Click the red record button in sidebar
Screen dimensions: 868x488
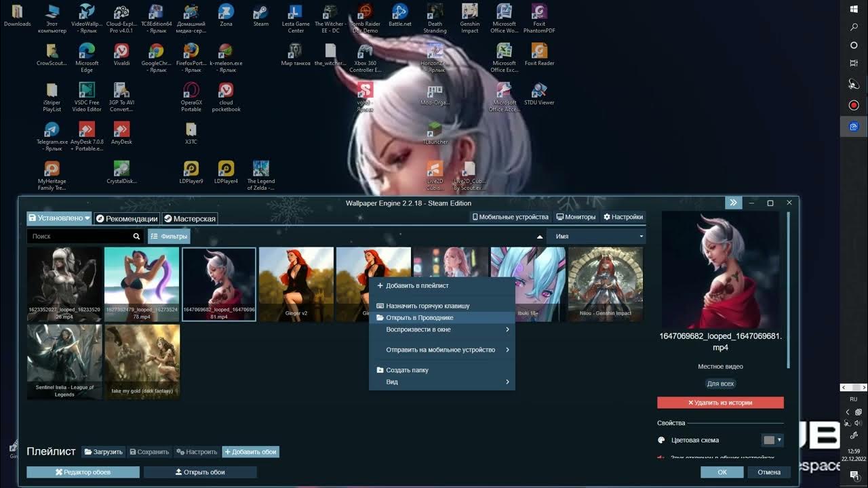pos(854,105)
